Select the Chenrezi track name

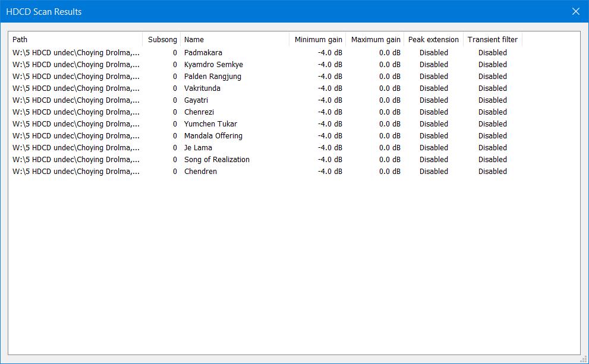[x=199, y=112]
